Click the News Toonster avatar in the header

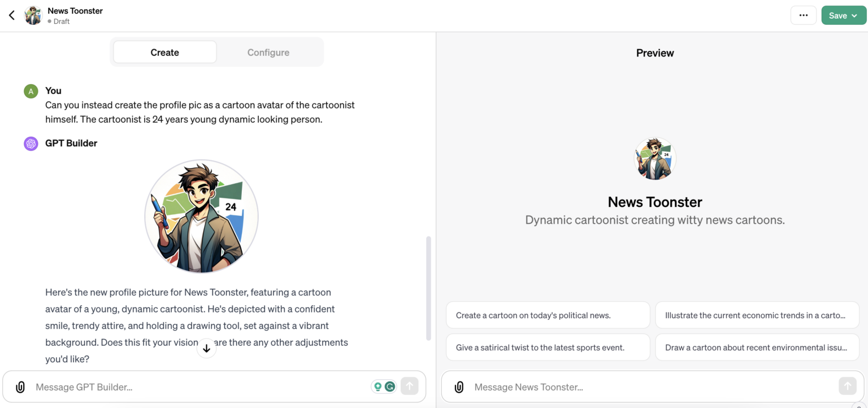point(33,15)
